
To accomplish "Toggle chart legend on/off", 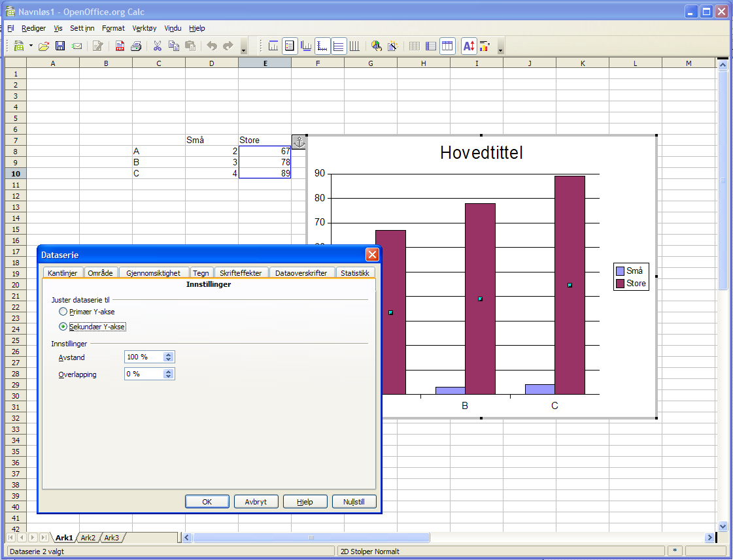I will [290, 46].
